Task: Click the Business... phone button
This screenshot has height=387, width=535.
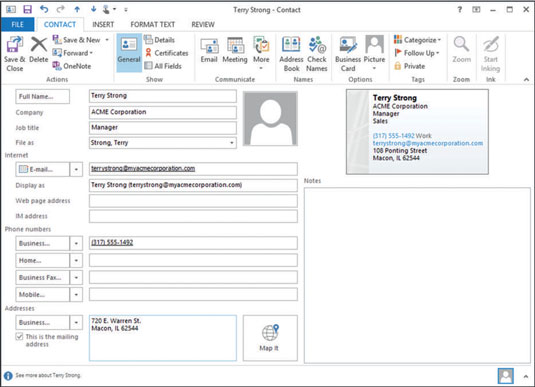Action: [x=42, y=243]
